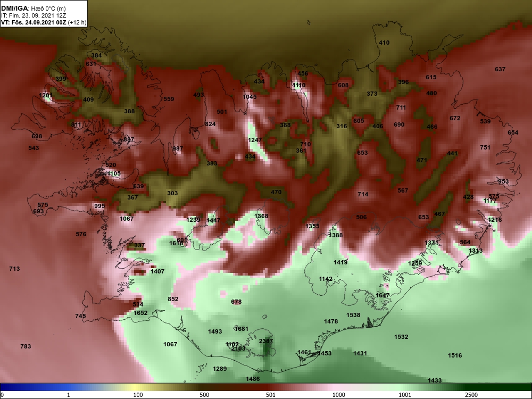Image resolution: width=532 pixels, height=399 pixels.
Task: Click the 337 label
Action: 139,245
